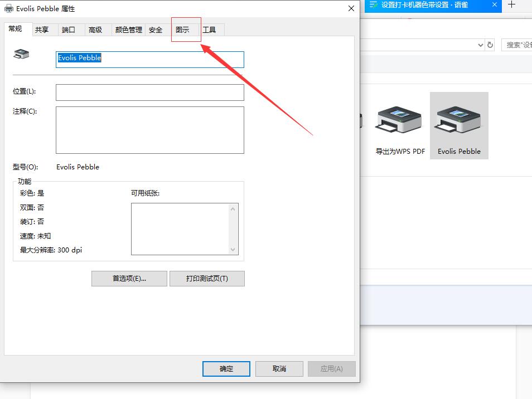Click down arrow of 可用纸张 list scrollbar

[x=233, y=250]
